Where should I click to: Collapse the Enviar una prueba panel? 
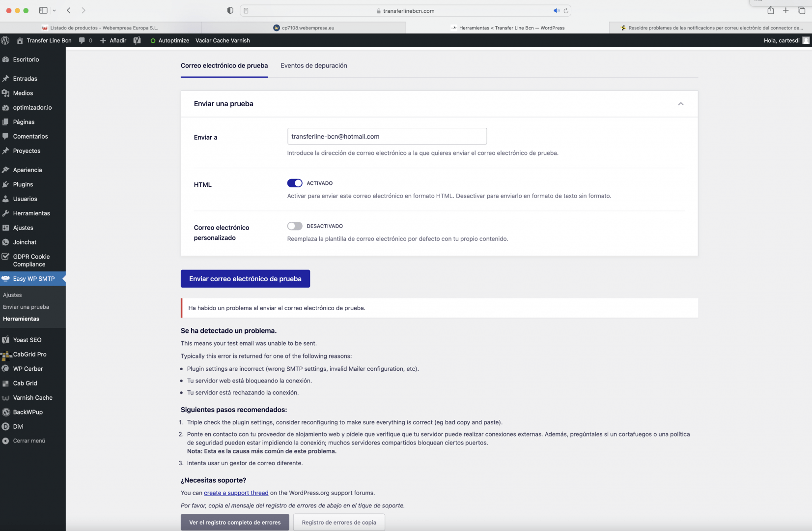[x=681, y=104]
